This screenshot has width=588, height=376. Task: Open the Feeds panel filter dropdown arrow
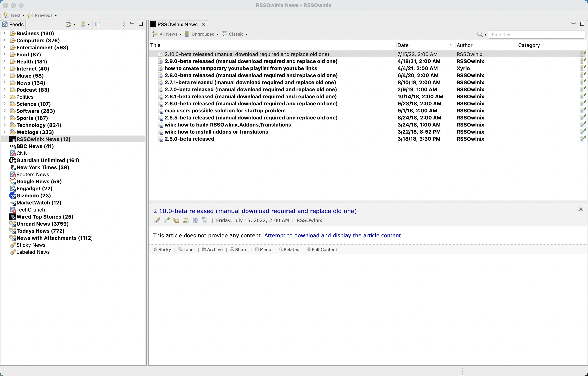75,25
